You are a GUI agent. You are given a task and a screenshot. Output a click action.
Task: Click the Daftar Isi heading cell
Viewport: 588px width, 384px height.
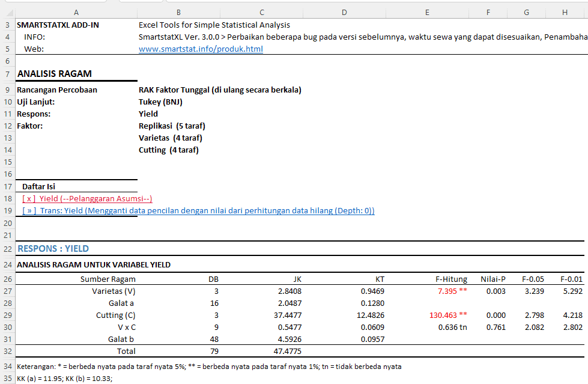click(38, 187)
